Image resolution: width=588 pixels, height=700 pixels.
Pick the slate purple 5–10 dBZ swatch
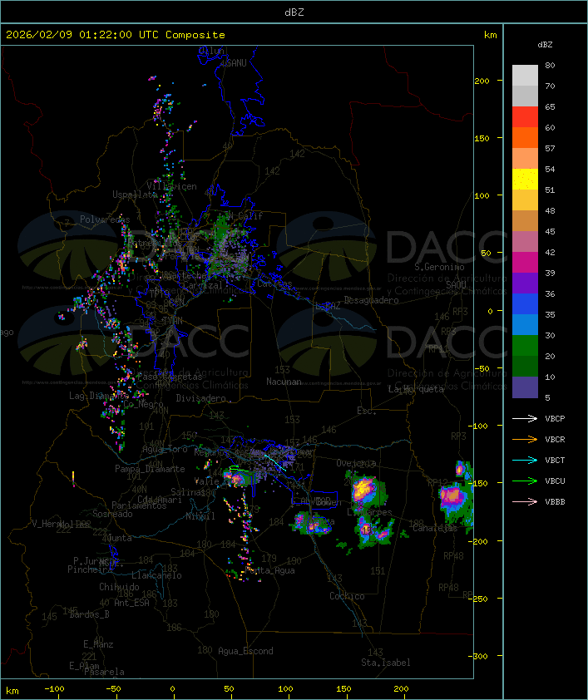click(525, 387)
